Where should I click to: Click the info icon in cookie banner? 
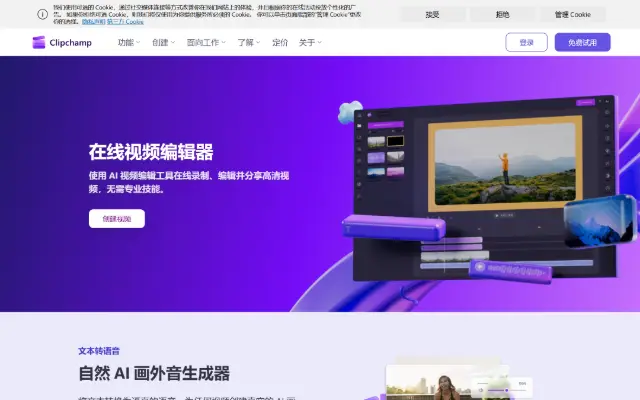coord(42,14)
